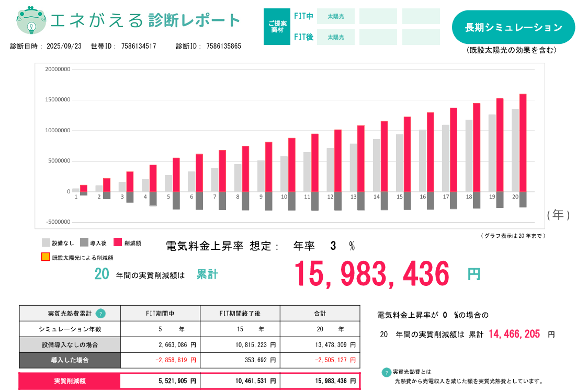Click the orange 既設太陽光による削減額 legend icon
The image size is (576, 392).
(46, 257)
